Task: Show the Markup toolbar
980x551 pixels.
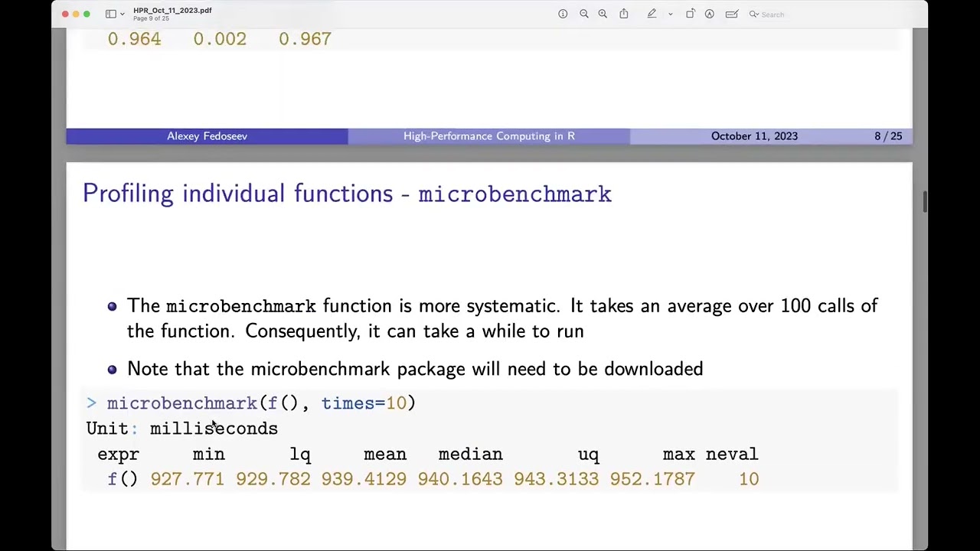Action: pyautogui.click(x=710, y=14)
